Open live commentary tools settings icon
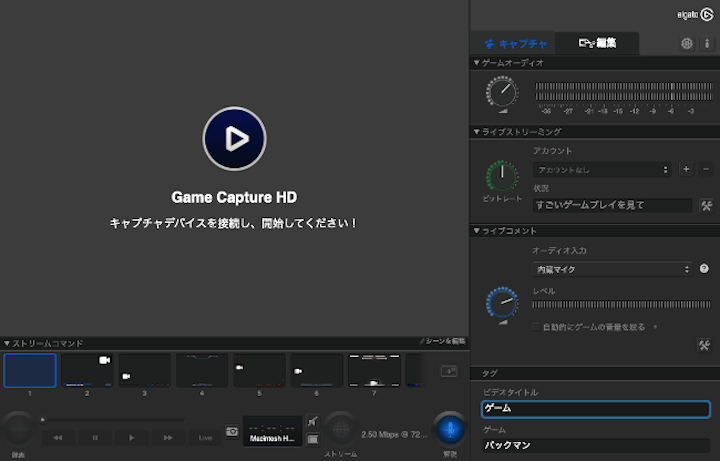Screen dimensions: 720x461 click(705, 344)
